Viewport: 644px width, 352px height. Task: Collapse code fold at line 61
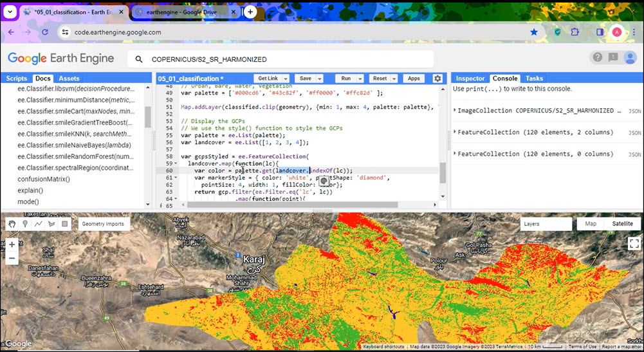pyautogui.click(x=176, y=178)
